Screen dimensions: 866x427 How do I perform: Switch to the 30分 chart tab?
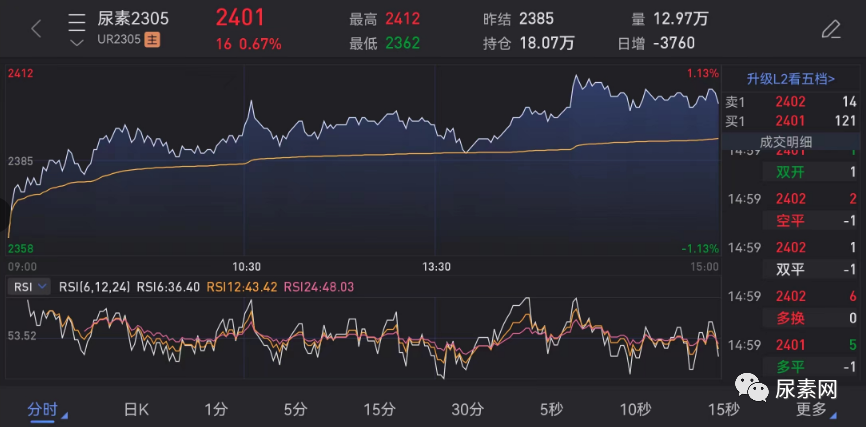coord(467,410)
